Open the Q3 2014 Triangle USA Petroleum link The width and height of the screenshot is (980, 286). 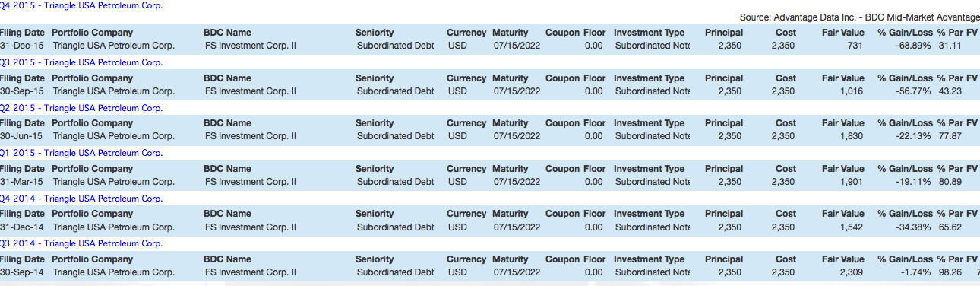(x=81, y=243)
